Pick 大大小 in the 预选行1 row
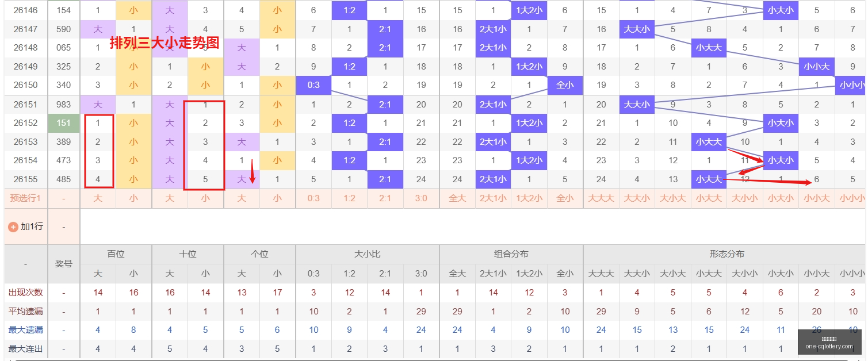Screen dimensions: 868x361 [637, 198]
